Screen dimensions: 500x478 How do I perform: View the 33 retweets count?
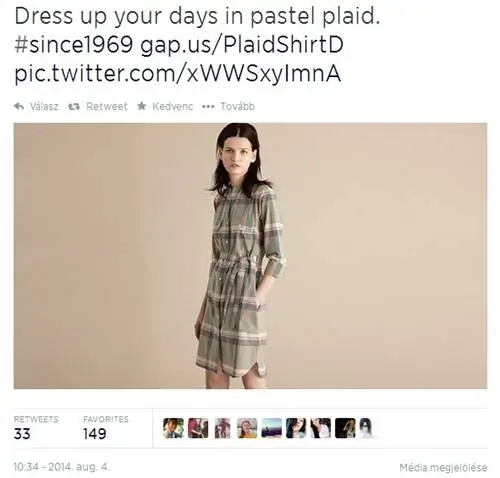point(22,434)
